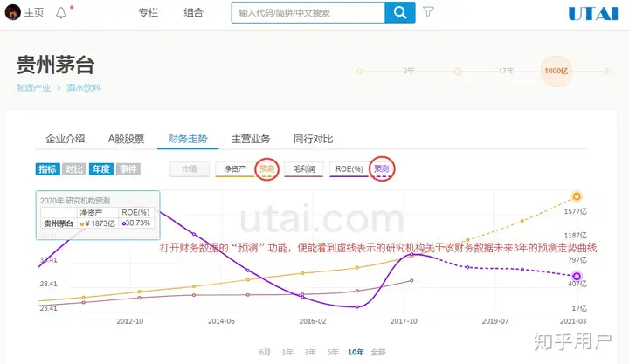Click the 2017-10 axis label
The width and height of the screenshot is (629, 364).
tap(404, 321)
